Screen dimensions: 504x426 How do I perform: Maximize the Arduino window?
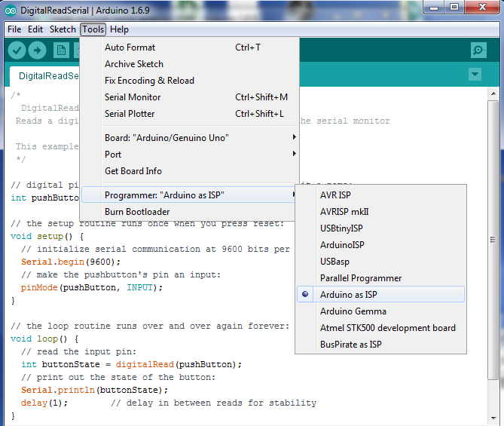click(x=454, y=7)
